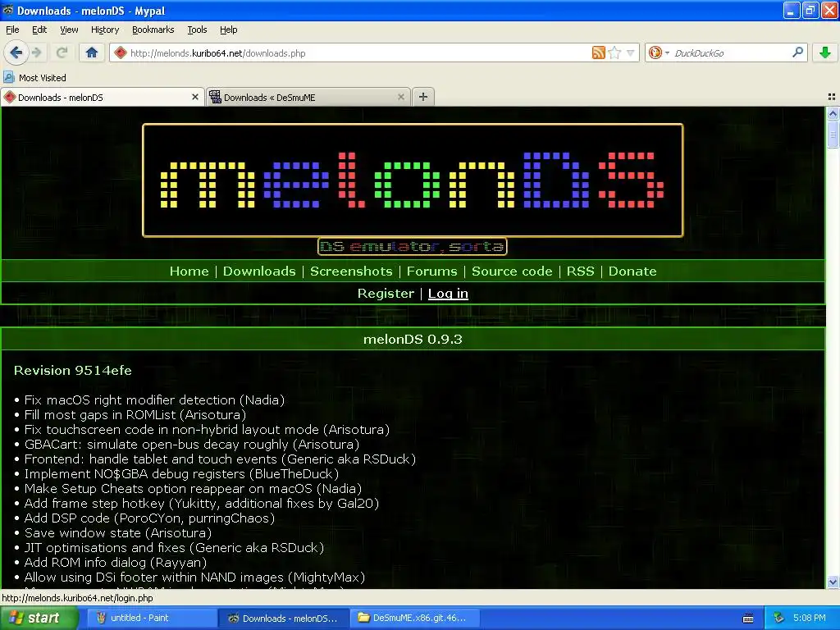The image size is (840, 630).
Task: Close the Downloads - melonDS tab
Action: [x=195, y=97]
